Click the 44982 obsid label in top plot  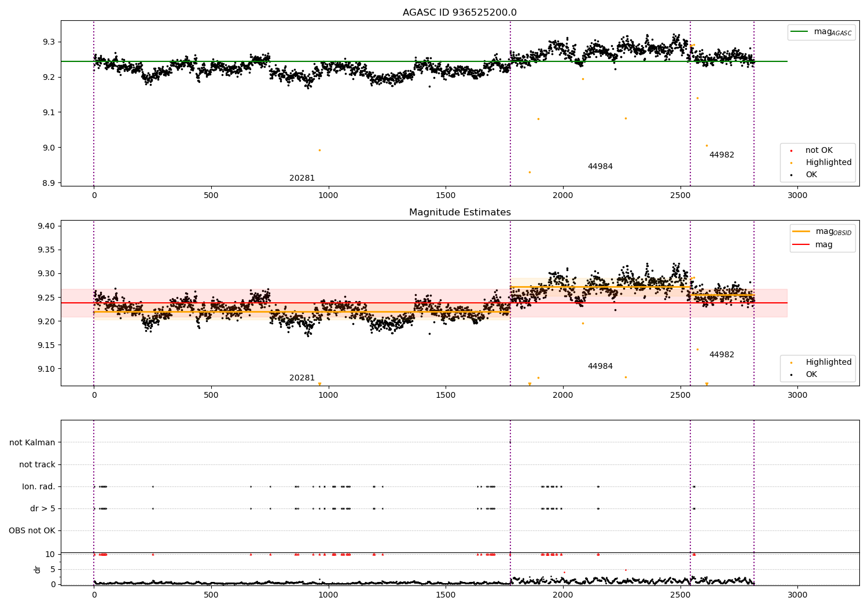[722, 155]
